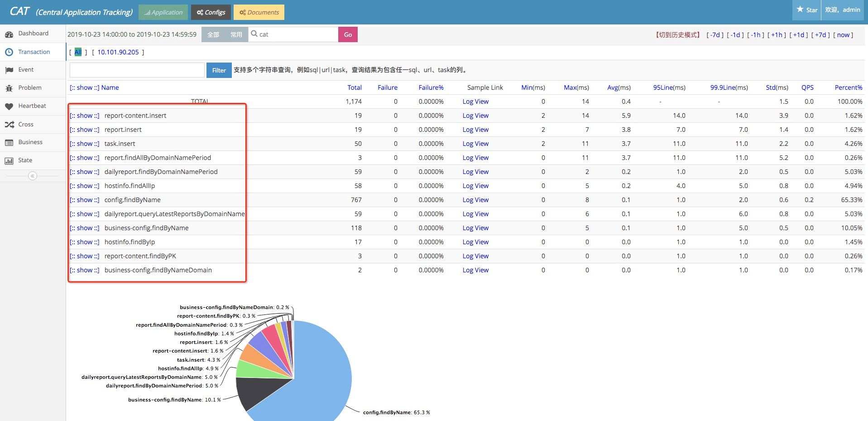Expand show for hostinfo.findAllIp
868x421 pixels.
[x=85, y=186]
